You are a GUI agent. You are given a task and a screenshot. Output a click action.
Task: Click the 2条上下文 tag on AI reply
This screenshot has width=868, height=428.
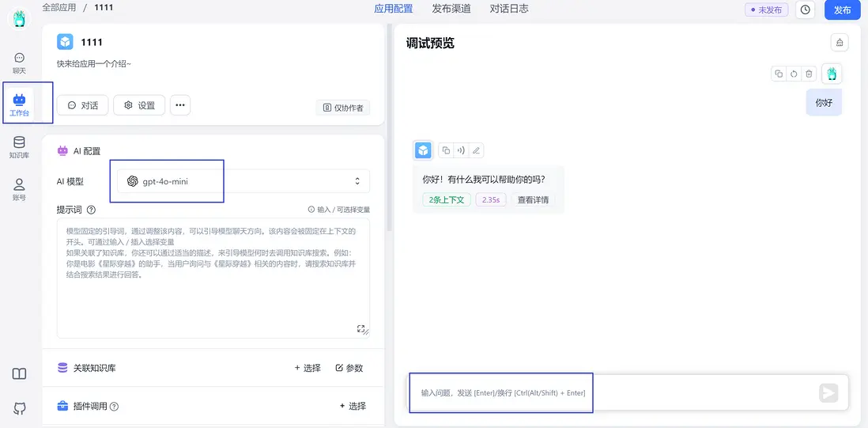click(x=446, y=200)
